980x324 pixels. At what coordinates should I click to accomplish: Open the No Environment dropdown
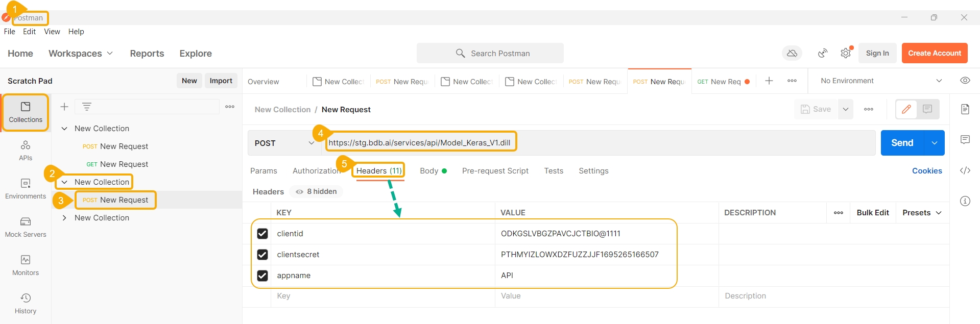[x=881, y=81]
